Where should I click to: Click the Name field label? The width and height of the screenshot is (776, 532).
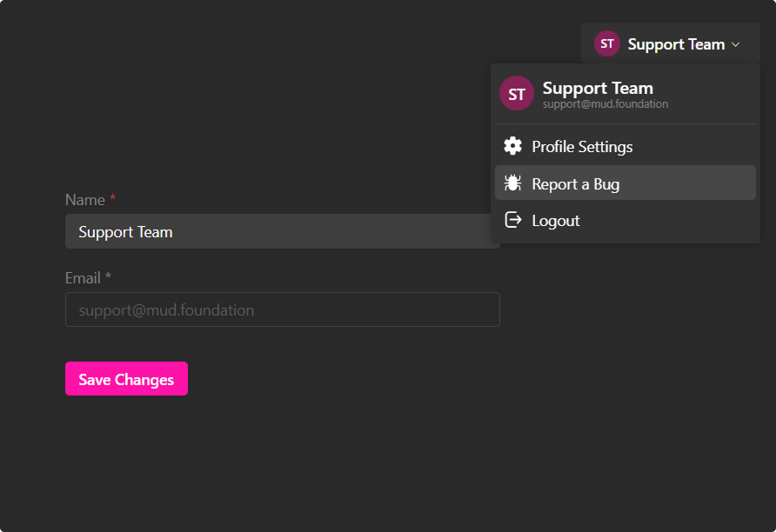coord(84,200)
